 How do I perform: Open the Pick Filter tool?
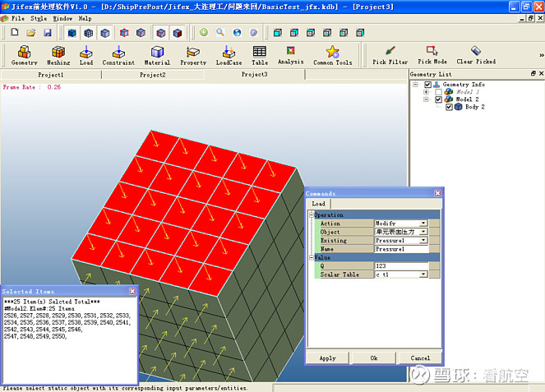[x=390, y=56]
